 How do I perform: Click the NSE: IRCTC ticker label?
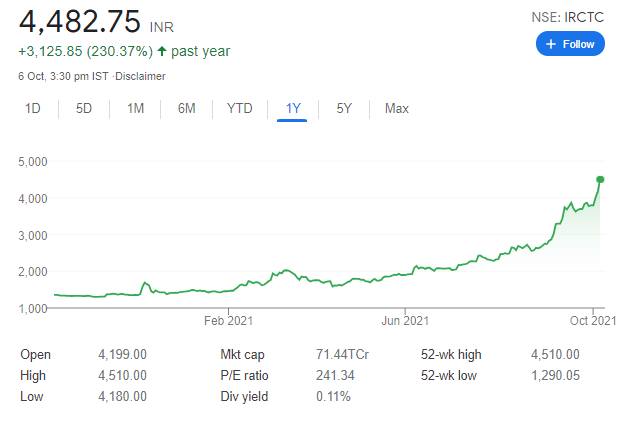coord(568,17)
